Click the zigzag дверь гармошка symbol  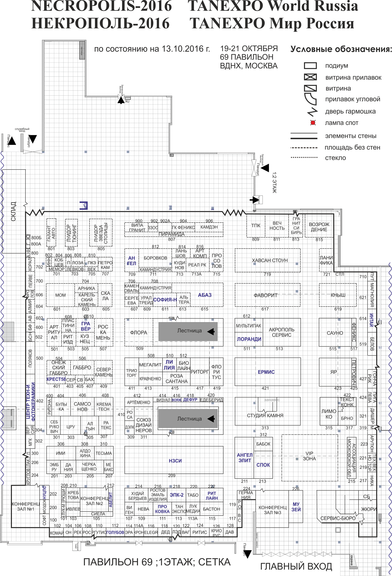pos(312,112)
